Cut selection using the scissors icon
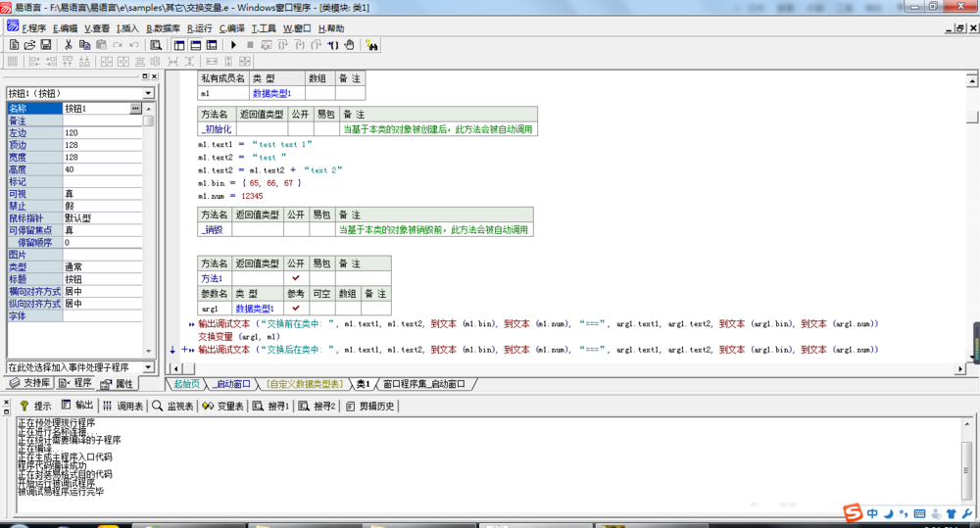The image size is (980, 528). [69, 45]
